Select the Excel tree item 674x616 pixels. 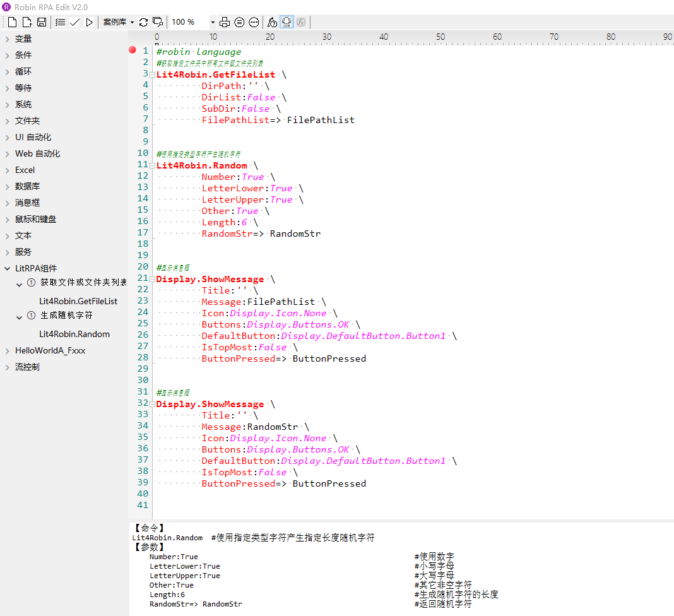[x=25, y=170]
